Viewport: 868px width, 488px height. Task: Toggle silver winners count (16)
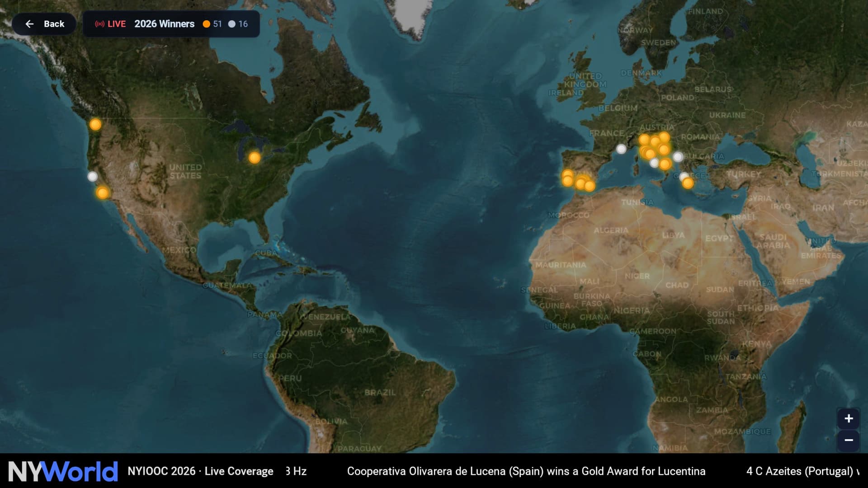coord(238,24)
